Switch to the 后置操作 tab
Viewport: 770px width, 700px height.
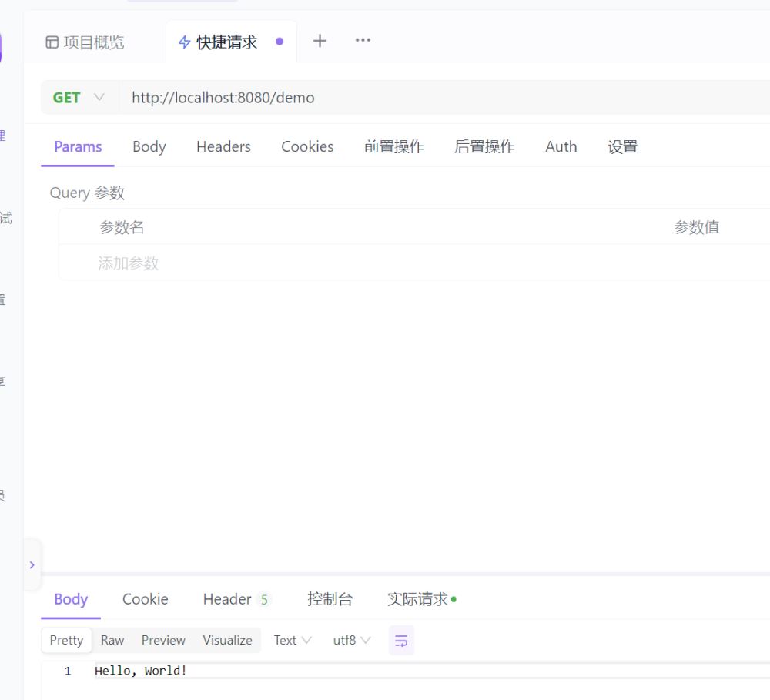(484, 146)
